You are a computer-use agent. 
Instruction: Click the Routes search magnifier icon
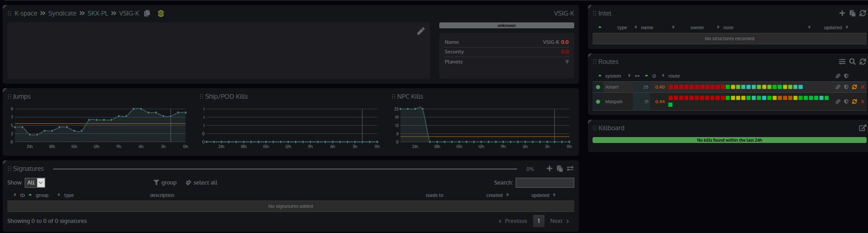pyautogui.click(x=852, y=62)
